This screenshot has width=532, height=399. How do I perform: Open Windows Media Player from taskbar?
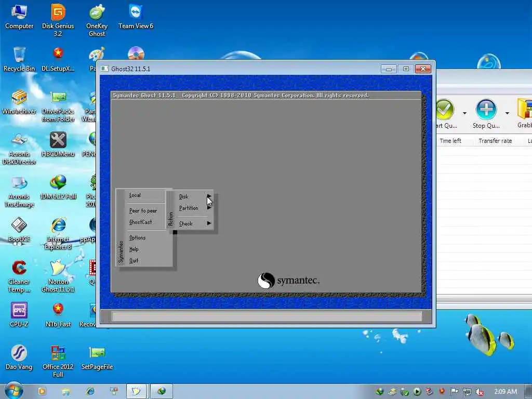[42, 391]
